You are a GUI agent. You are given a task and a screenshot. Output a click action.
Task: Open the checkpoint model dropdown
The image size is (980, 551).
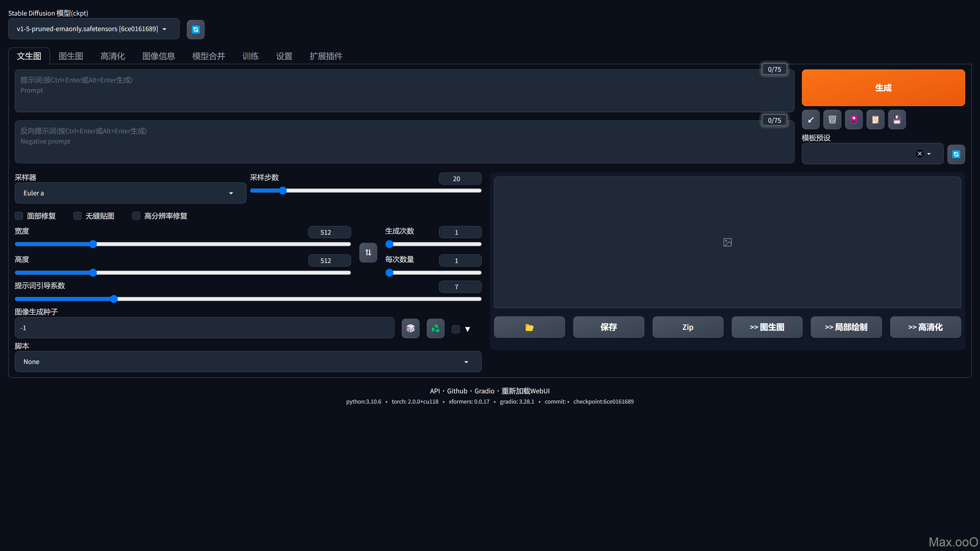(93, 29)
